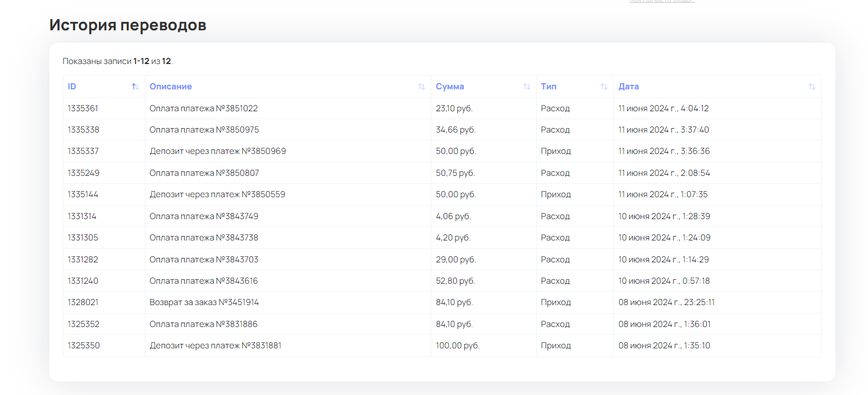868x395 pixels.
Task: Click the sort icon in the ID column
Action: pos(135,87)
